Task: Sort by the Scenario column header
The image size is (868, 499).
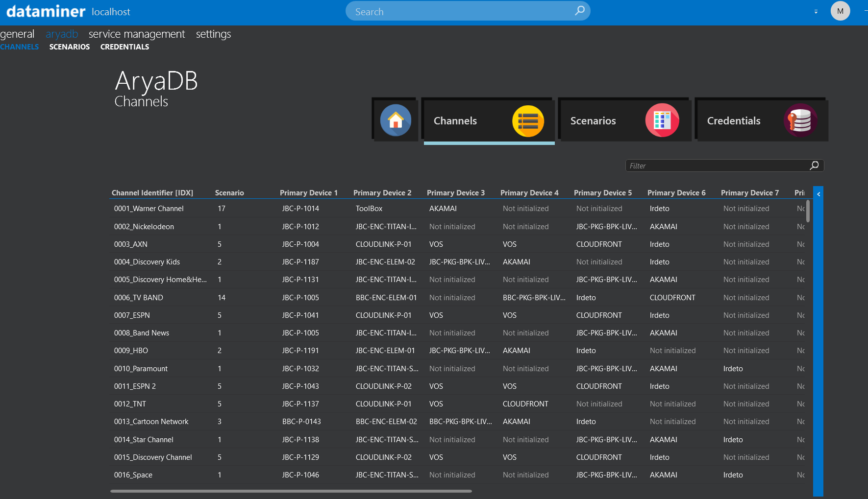Action: pos(229,193)
